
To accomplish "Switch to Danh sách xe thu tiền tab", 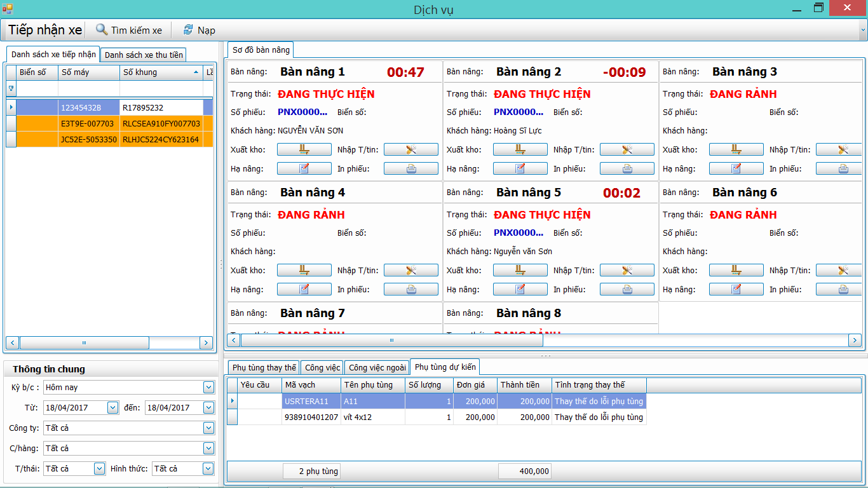I will tap(144, 55).
